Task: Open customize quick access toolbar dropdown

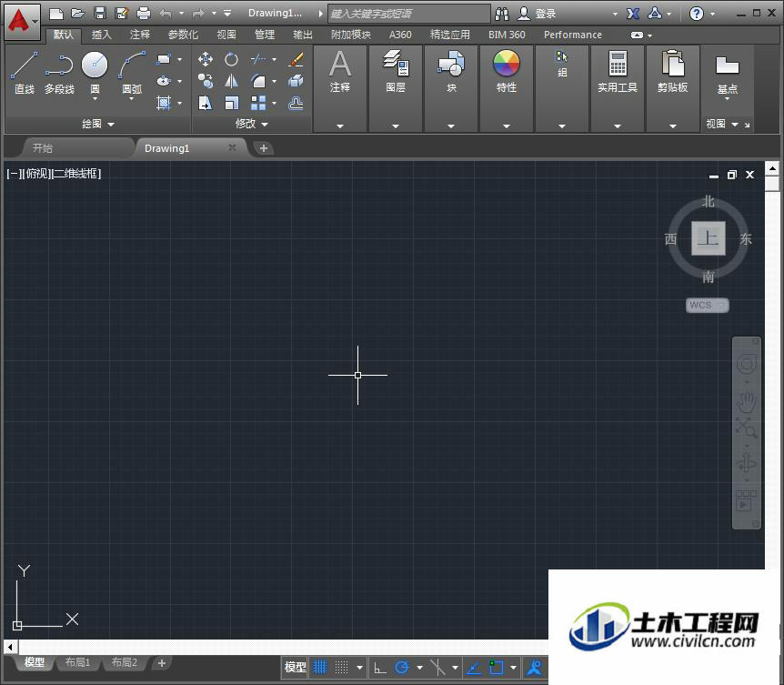Action: pyautogui.click(x=227, y=14)
